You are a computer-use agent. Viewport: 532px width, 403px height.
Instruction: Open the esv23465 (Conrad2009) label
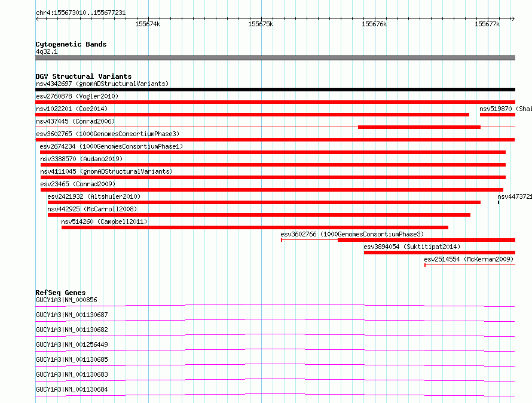[78, 184]
